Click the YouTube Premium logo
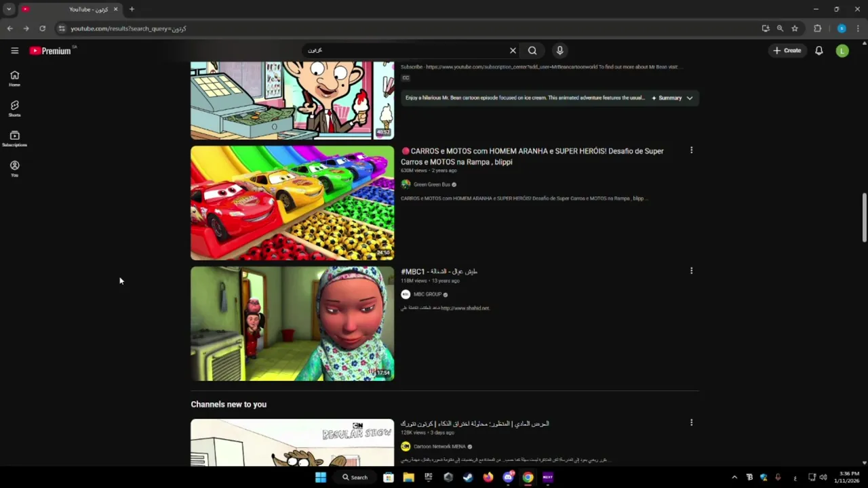Screen dimensions: 868x488 coord(50,51)
